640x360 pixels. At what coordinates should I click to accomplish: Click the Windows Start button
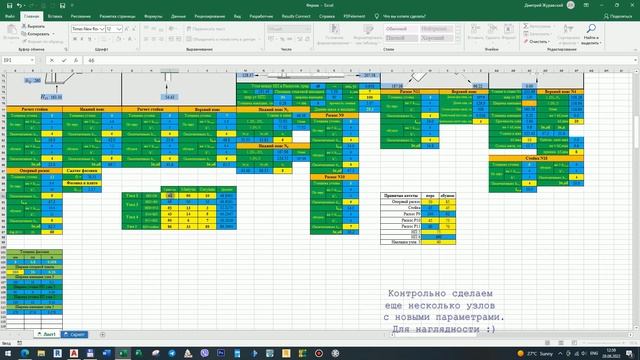click(x=8, y=353)
